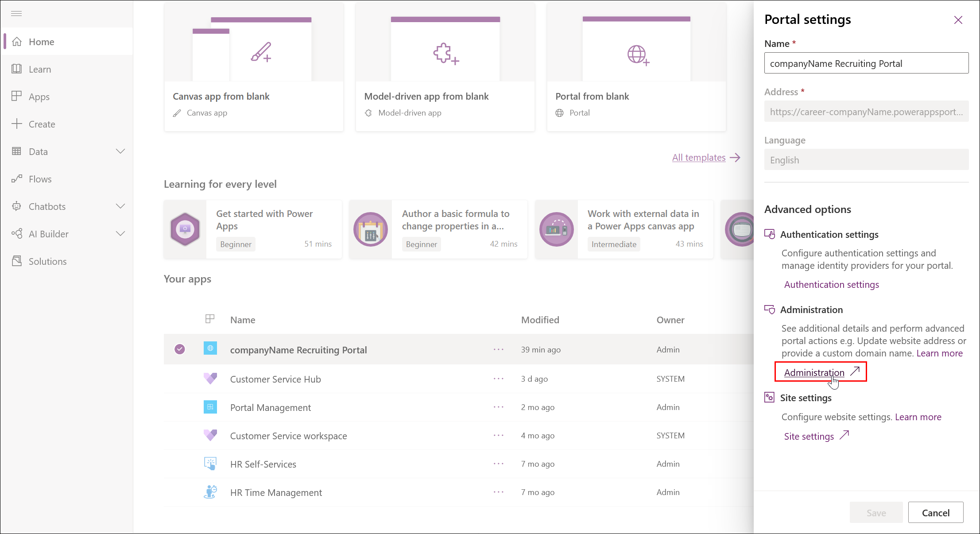Image resolution: width=980 pixels, height=534 pixels.
Task: Open the Customer Service workspace app name
Action: click(288, 436)
